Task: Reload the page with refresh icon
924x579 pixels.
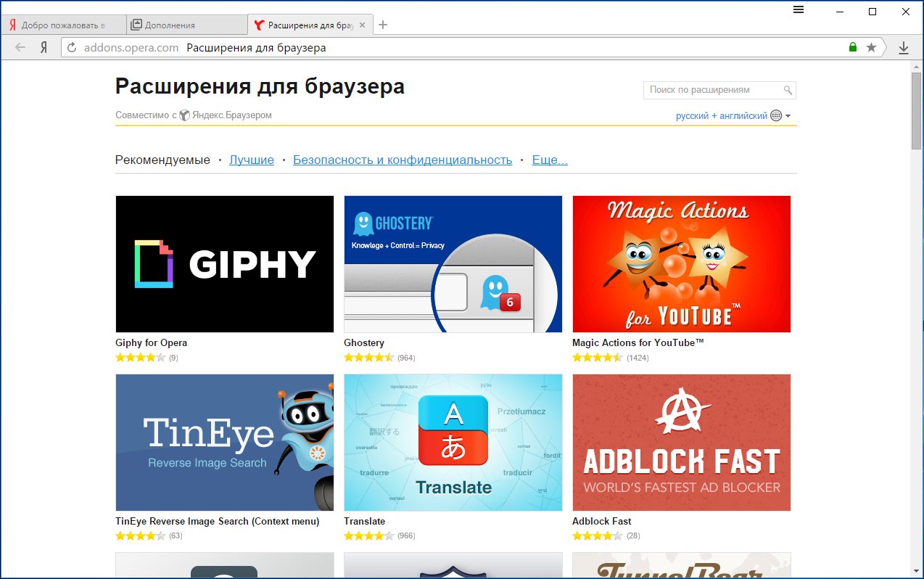Action: coord(71,48)
